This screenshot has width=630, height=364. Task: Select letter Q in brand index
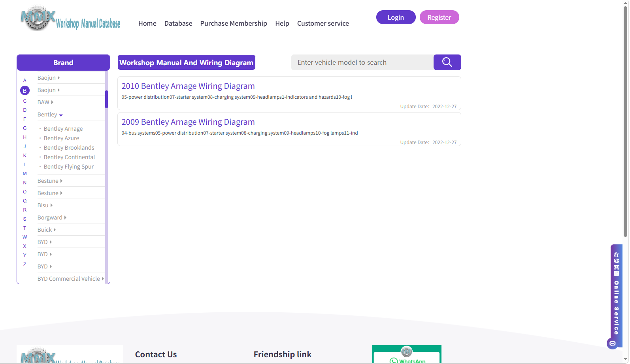pyautogui.click(x=25, y=201)
